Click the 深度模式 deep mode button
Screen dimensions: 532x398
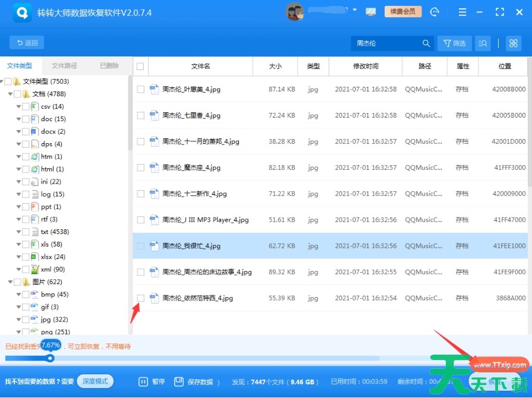click(95, 381)
